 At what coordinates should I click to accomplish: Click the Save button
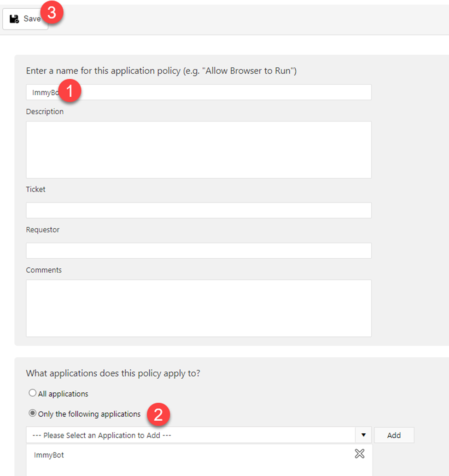pyautogui.click(x=25, y=19)
